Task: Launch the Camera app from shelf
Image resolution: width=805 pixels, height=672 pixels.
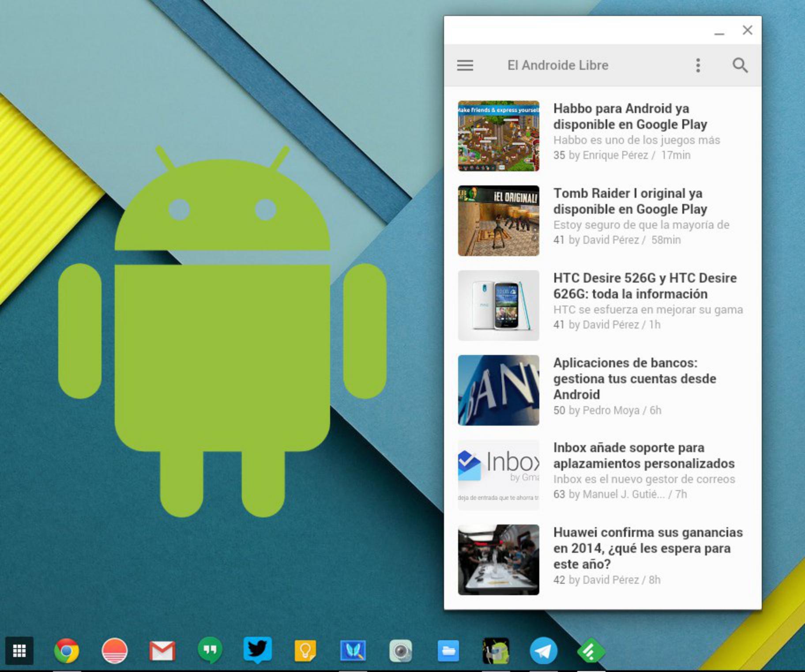Action: pos(400,651)
